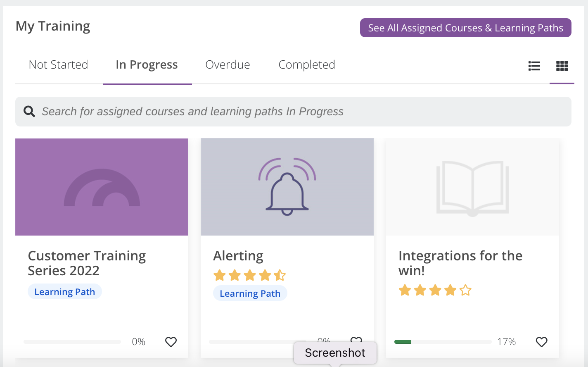Click the Customer Training Series purple thumbnail
The image size is (588, 367).
coord(102,187)
